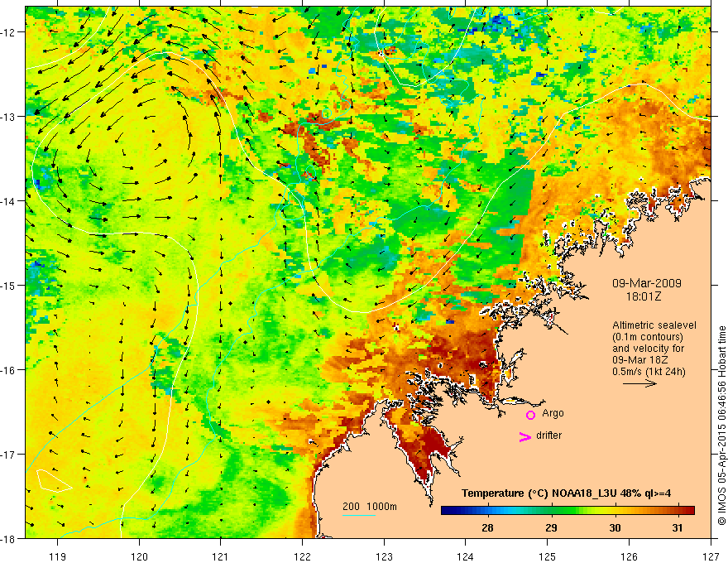Click the 'Argo' legend label
The width and height of the screenshot is (728, 563).
(x=553, y=413)
